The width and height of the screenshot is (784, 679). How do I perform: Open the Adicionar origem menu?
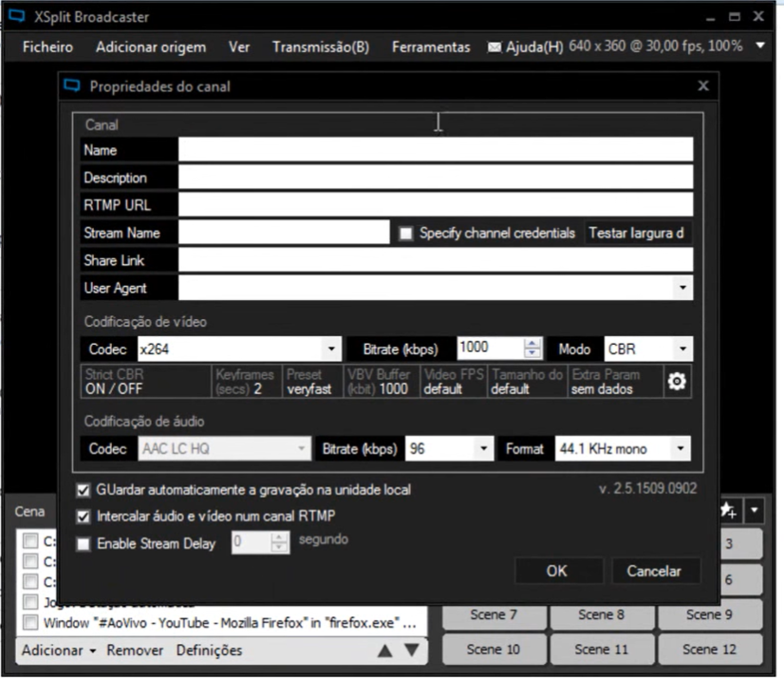click(x=151, y=47)
